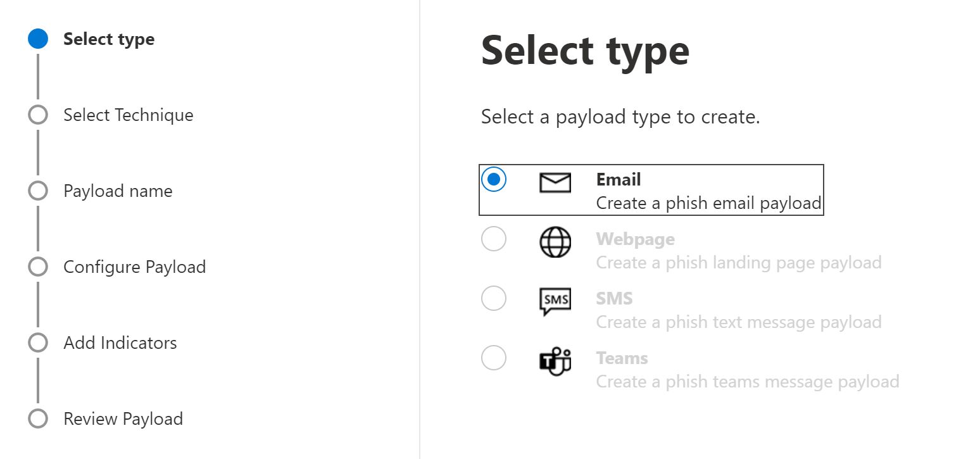980x459 pixels.
Task: Select the Webpage radio button
Action: [x=494, y=239]
